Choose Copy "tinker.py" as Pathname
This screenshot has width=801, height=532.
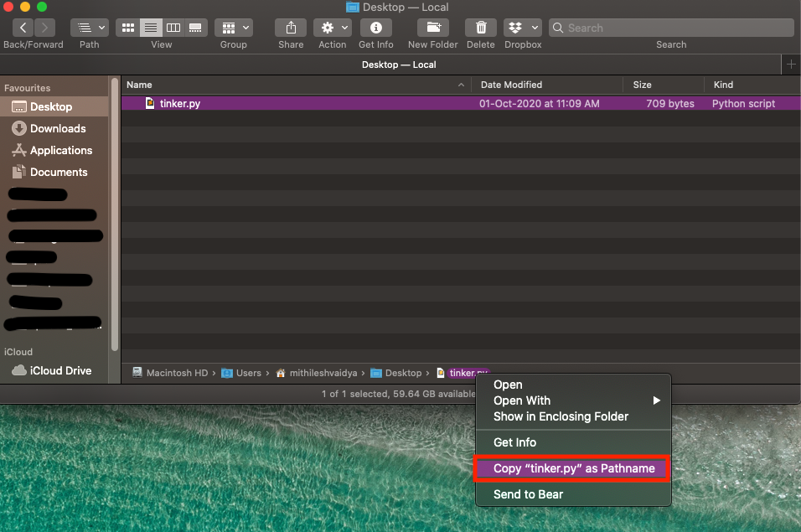click(x=573, y=468)
